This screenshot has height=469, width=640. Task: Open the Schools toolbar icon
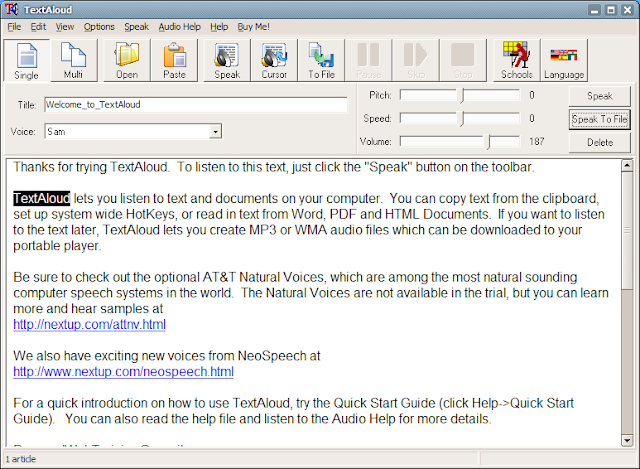517,60
